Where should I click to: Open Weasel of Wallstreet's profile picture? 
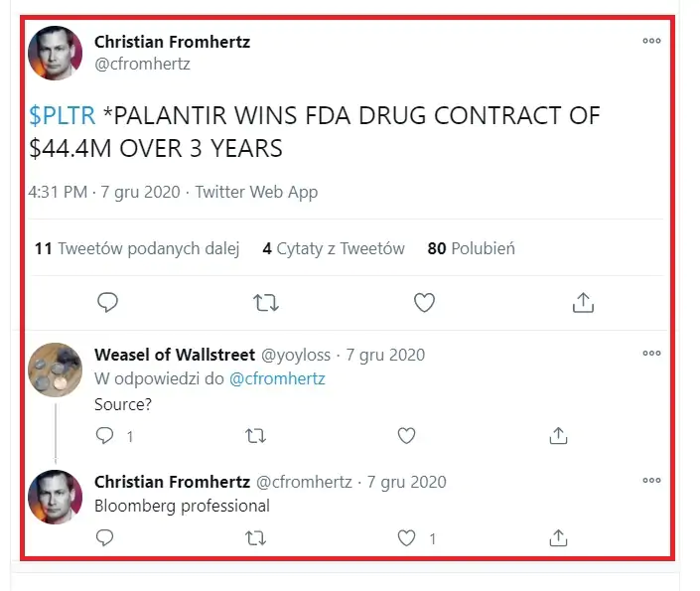(x=55, y=370)
